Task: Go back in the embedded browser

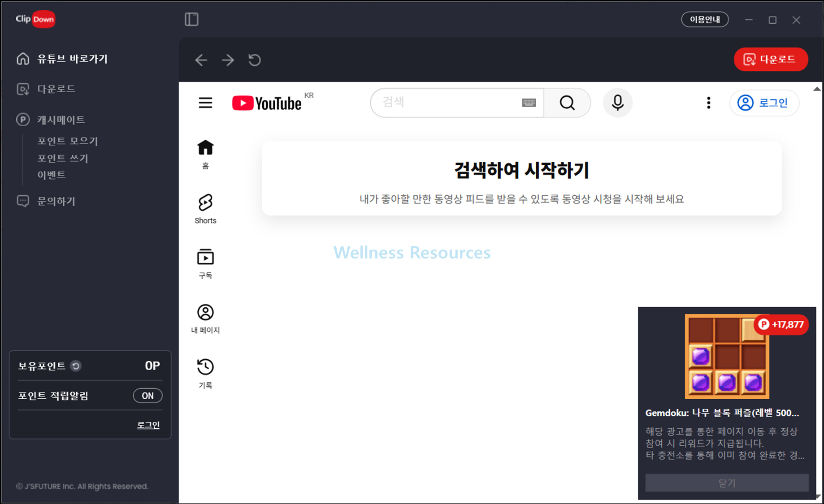Action: pyautogui.click(x=201, y=60)
